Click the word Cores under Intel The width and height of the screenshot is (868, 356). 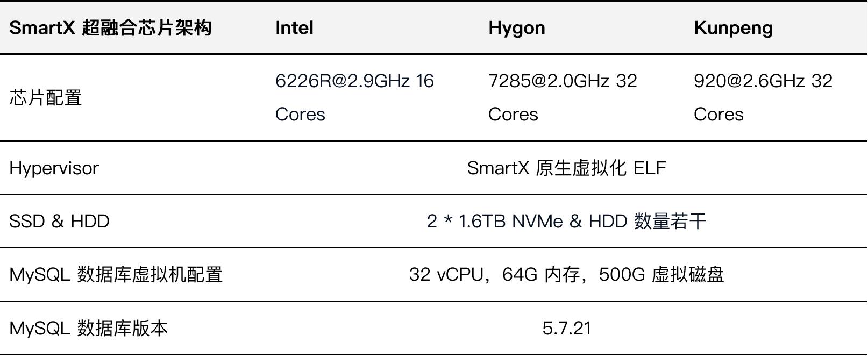[x=300, y=115]
